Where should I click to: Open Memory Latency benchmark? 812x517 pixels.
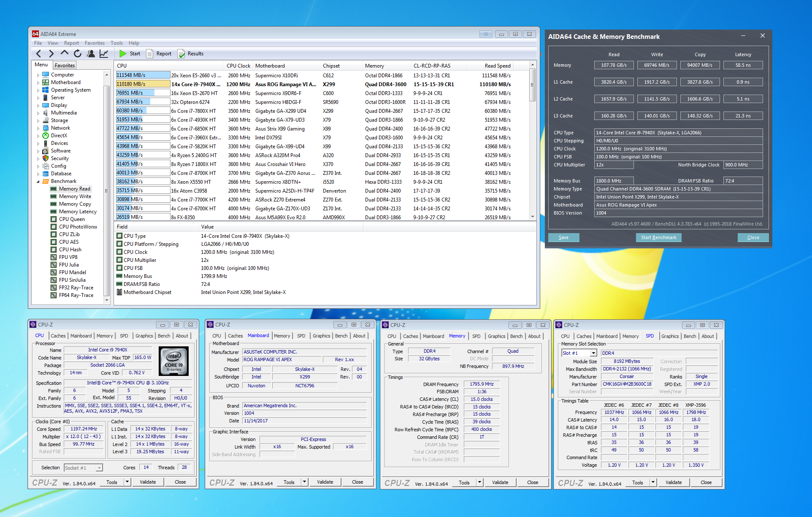pyautogui.click(x=78, y=212)
